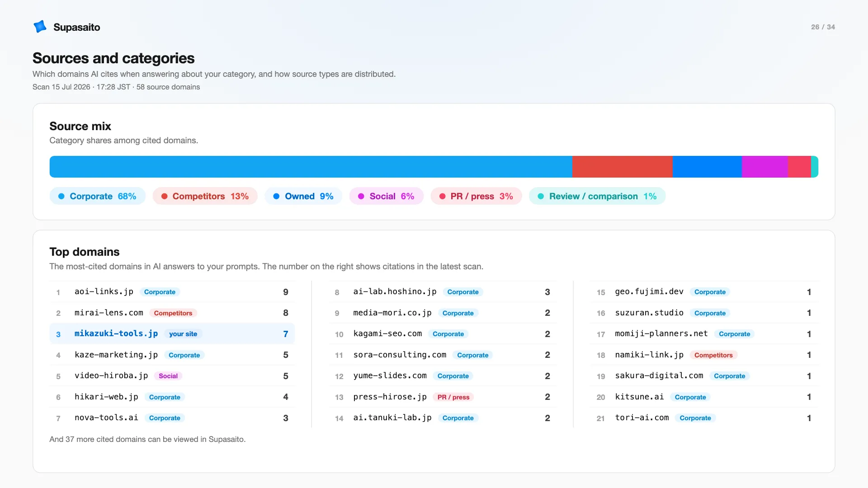868x488 pixels.
Task: Open kaze-marketing.jp domain entry
Action: [x=172, y=355]
